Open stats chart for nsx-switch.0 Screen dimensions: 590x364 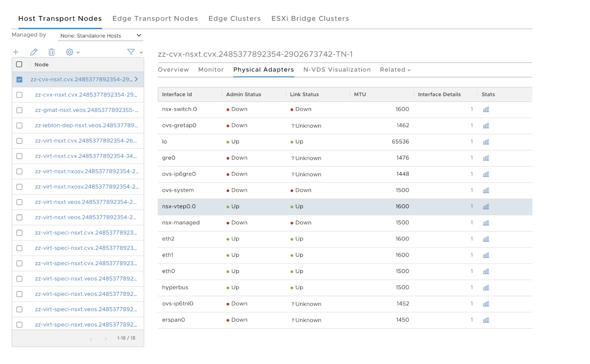click(x=486, y=110)
